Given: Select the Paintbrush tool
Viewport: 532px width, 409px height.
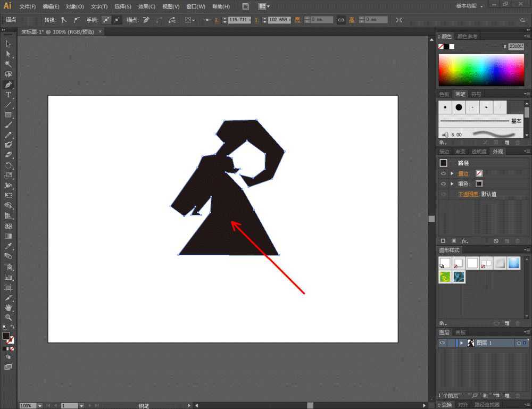Looking at the screenshot, I should (x=8, y=125).
